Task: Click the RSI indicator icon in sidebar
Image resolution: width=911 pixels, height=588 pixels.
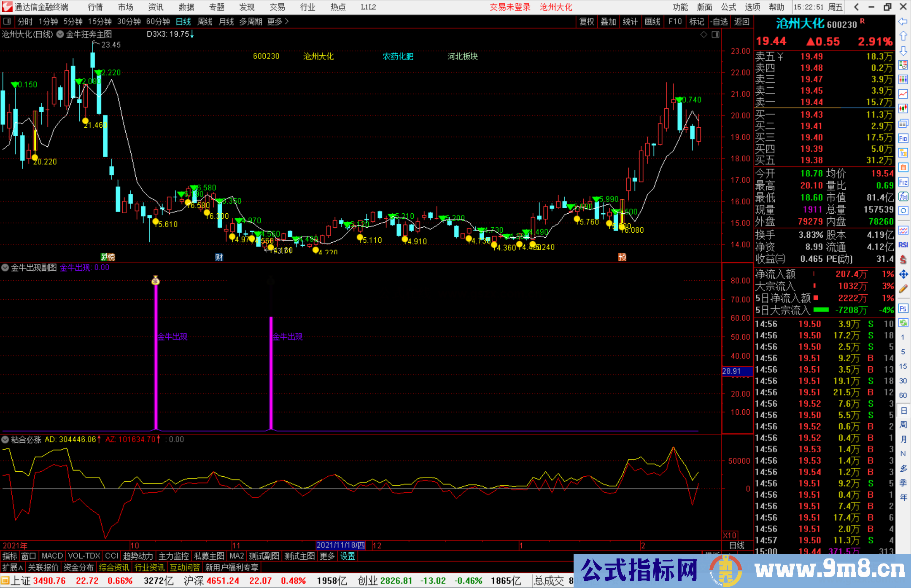Action: 903,245
